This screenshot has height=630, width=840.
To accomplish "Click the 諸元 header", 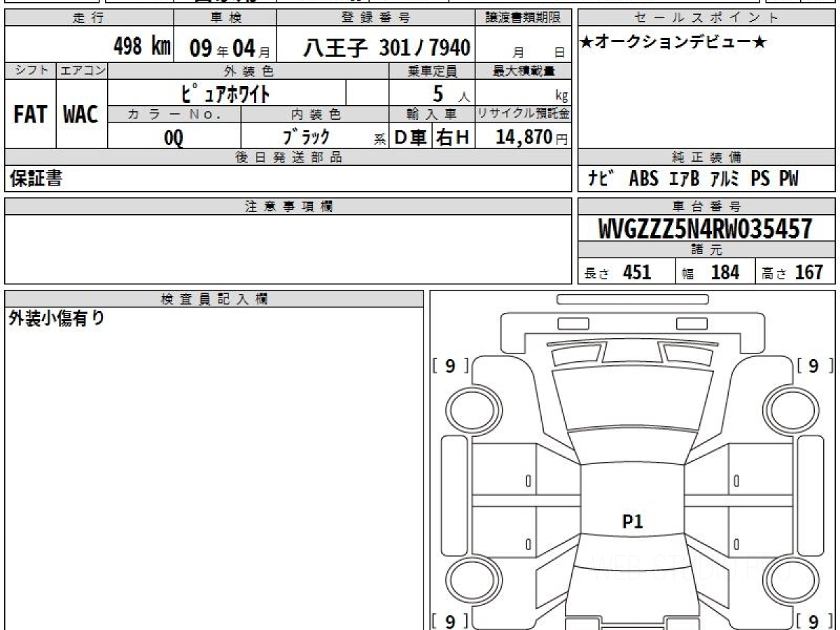I will [x=707, y=251].
